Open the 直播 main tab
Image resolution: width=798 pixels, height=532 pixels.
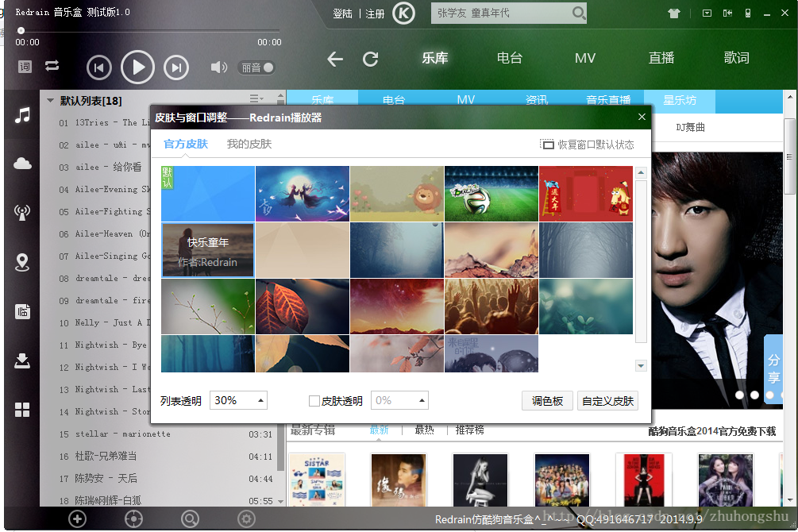661,58
